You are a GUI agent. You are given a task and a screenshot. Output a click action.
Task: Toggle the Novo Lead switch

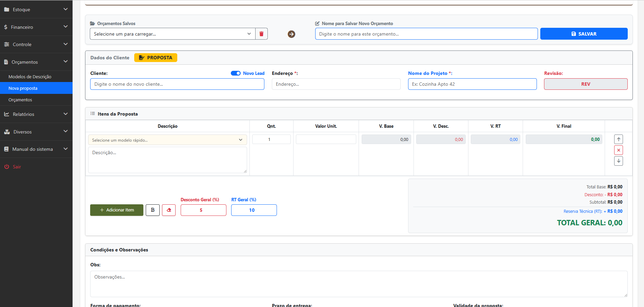(x=236, y=73)
